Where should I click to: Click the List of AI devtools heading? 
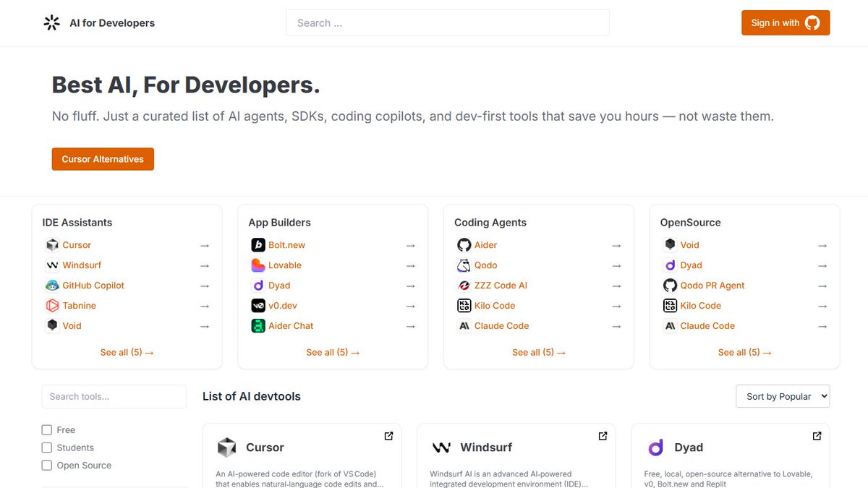coord(252,396)
